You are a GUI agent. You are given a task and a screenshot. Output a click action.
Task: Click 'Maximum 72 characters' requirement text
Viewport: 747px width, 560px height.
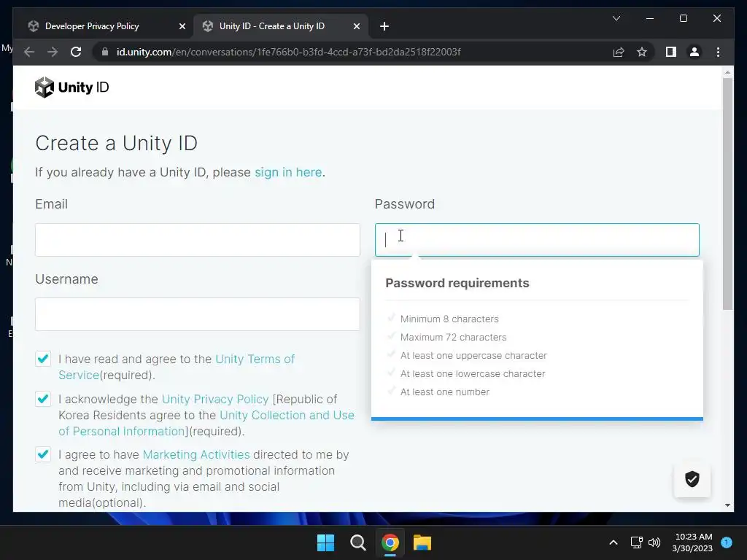click(453, 337)
